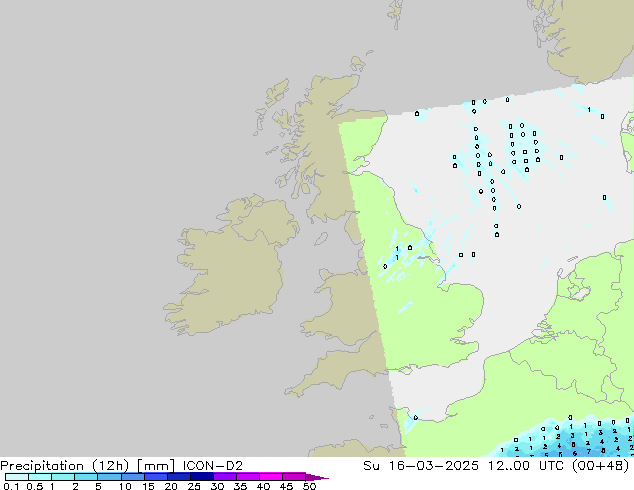Click the 0.1–0.5 mm legend color swatch
This screenshot has height=490, width=634.
tap(17, 477)
